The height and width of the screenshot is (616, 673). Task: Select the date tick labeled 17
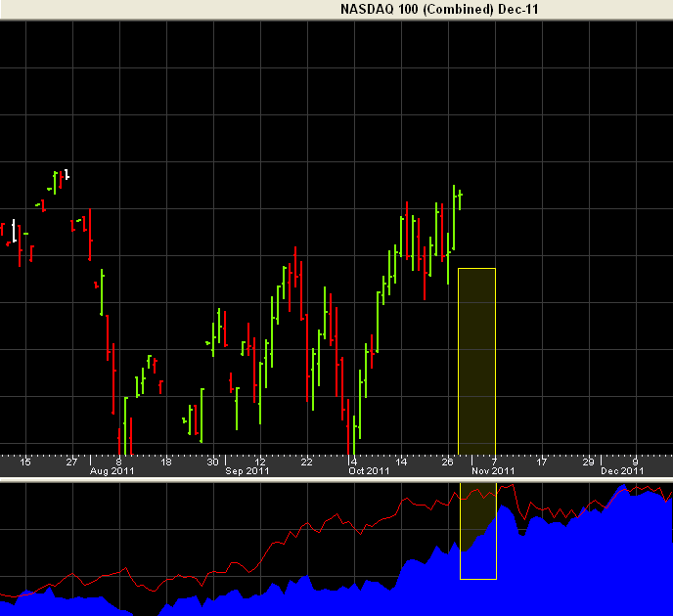pos(542,462)
